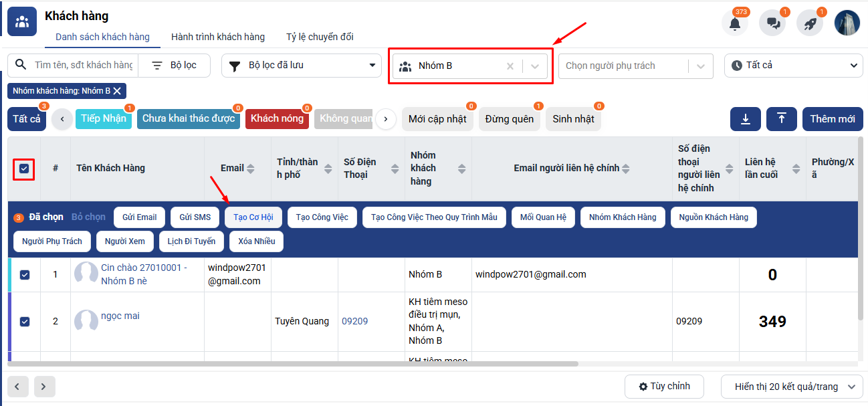The image size is (868, 406).
Task: Click the Thêm mới button
Action: pyautogui.click(x=832, y=119)
